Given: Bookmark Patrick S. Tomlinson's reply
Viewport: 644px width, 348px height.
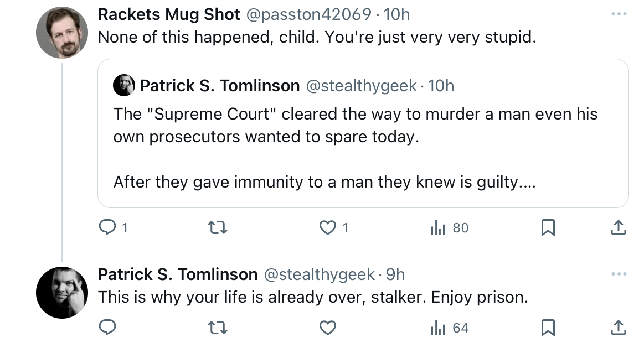Looking at the screenshot, I should pyautogui.click(x=548, y=328).
